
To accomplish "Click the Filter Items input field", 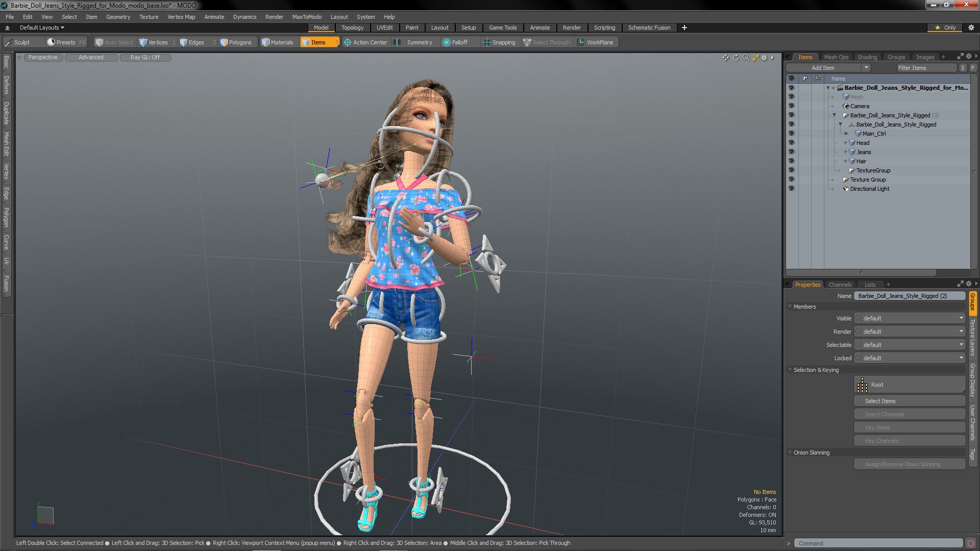I will [x=926, y=68].
